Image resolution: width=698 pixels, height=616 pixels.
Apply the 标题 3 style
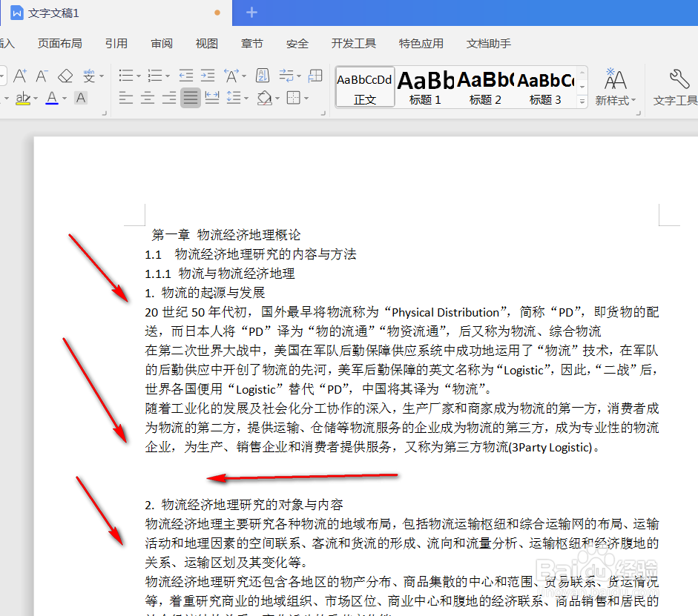[x=545, y=87]
